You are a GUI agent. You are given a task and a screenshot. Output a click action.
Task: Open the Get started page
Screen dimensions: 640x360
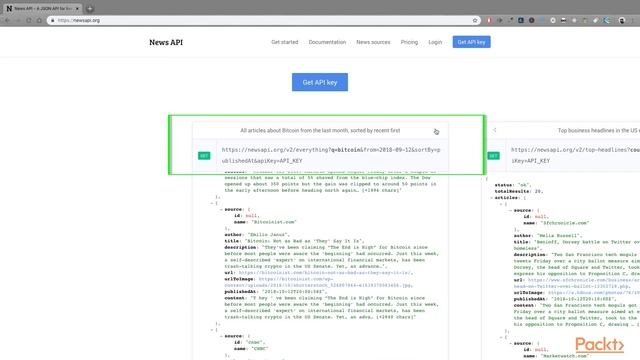pyautogui.click(x=284, y=42)
